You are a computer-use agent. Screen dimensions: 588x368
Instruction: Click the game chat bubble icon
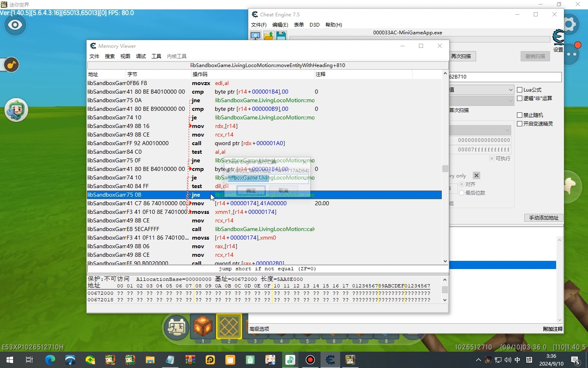(572, 54)
